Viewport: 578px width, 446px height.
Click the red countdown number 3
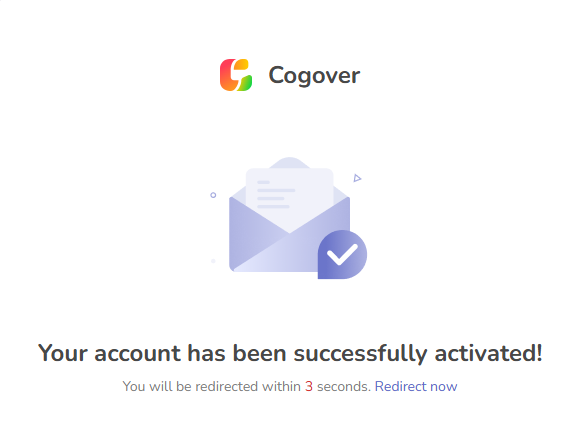click(x=309, y=386)
